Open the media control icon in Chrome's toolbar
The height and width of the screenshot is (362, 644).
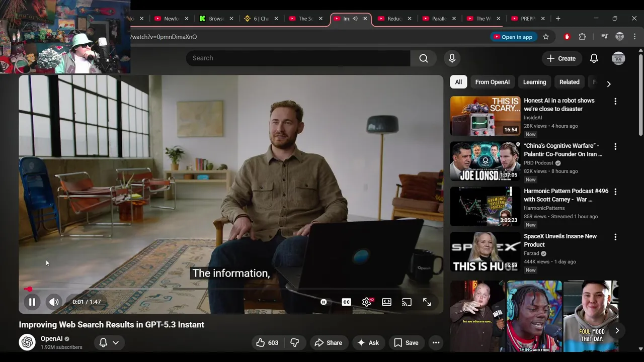pyautogui.click(x=604, y=37)
